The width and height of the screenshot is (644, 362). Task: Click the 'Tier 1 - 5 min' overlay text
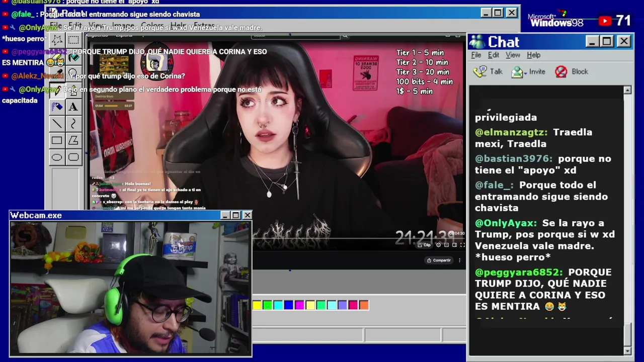click(420, 52)
